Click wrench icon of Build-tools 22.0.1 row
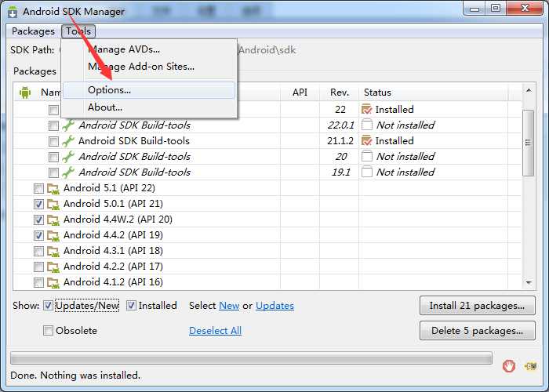Image resolution: width=549 pixels, height=392 pixels. [68, 125]
